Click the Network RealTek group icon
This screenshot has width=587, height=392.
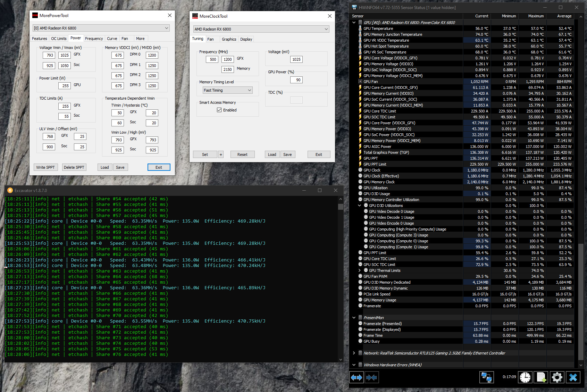pos(360,353)
